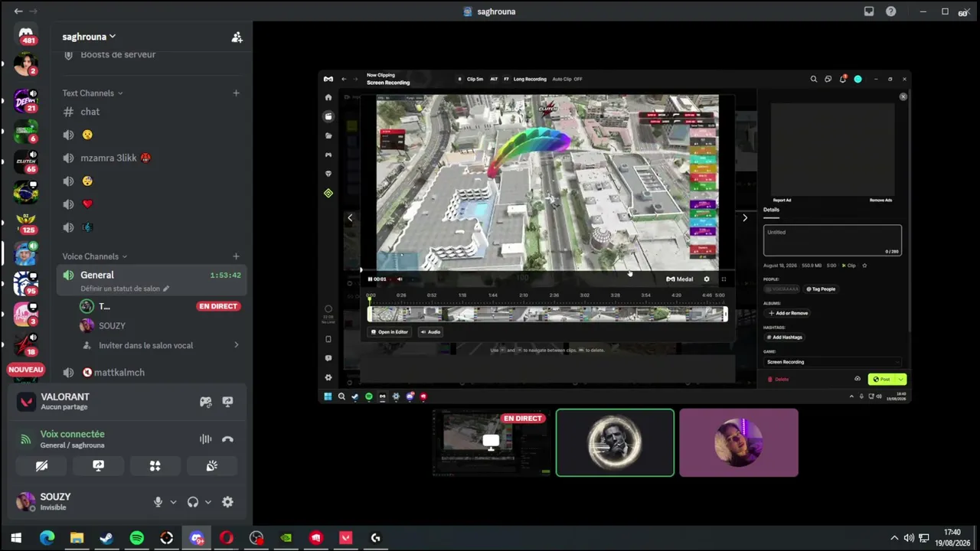
Task: Open Spotify from the Windows taskbar
Action: tap(136, 538)
